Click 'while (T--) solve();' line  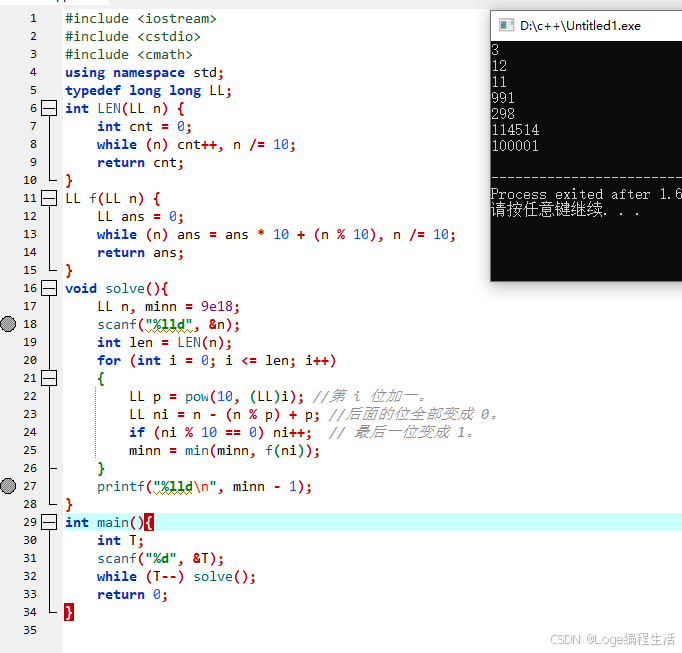(x=177, y=576)
